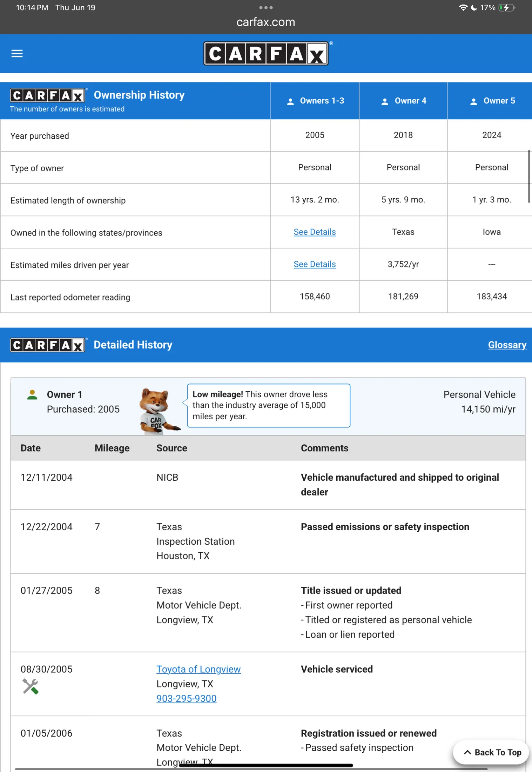
Task: Click Year purchased 2024 cell
Action: pyautogui.click(x=492, y=135)
